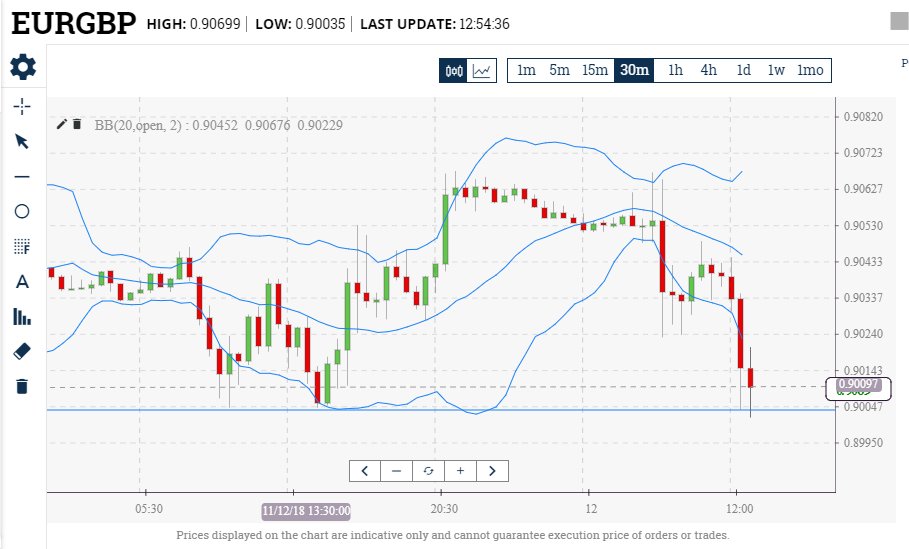The image size is (909, 549).
Task: Select the eraser tool
Action: click(x=22, y=351)
